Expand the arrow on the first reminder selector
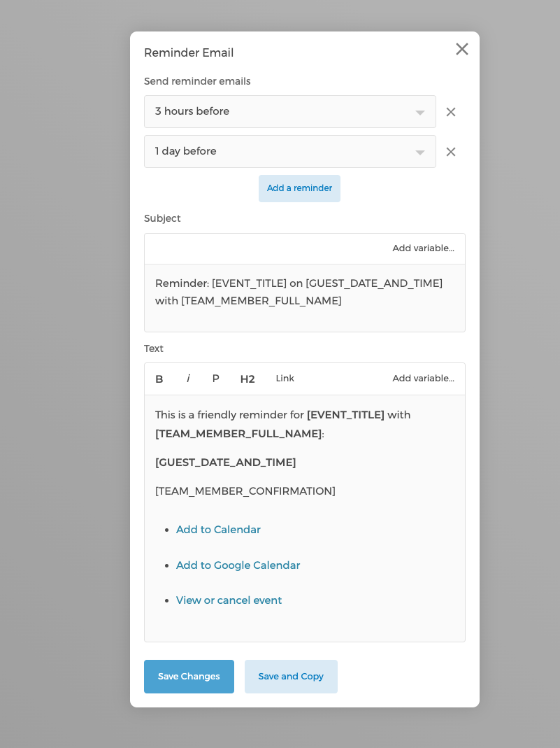 click(x=419, y=111)
